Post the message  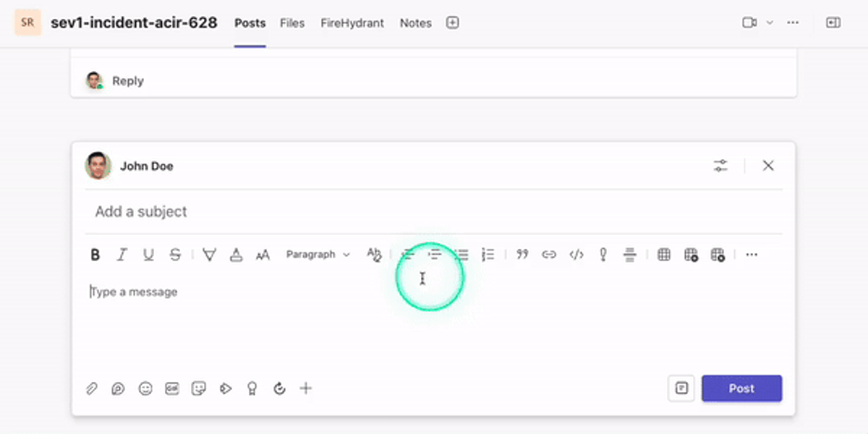741,388
